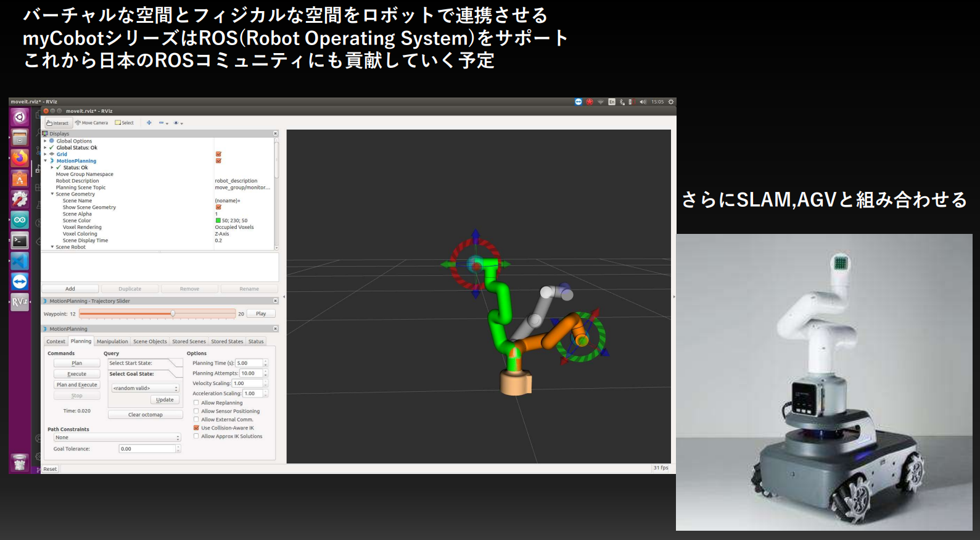980x540 pixels.
Task: Open Visual Studio Code dock icon
Action: tap(20, 261)
